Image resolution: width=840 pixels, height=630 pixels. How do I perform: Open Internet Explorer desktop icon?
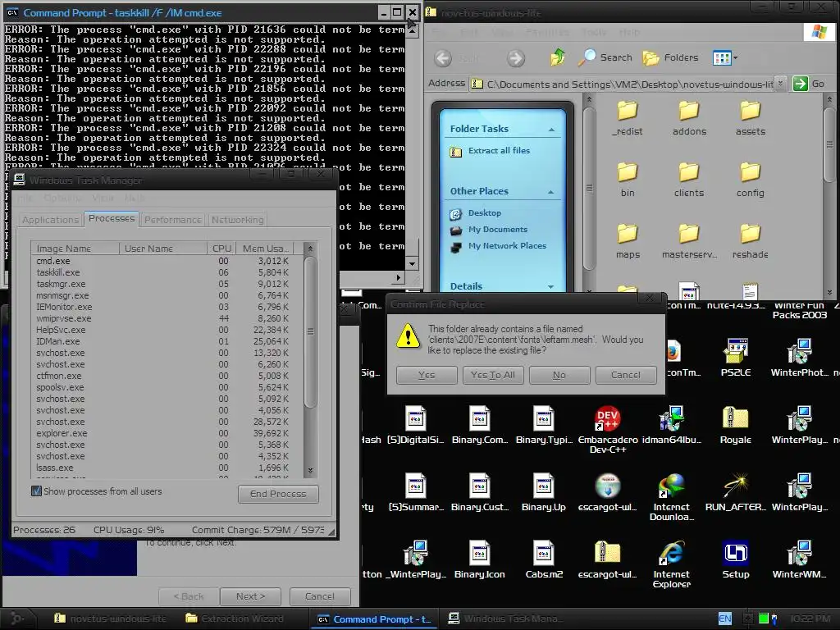point(671,564)
